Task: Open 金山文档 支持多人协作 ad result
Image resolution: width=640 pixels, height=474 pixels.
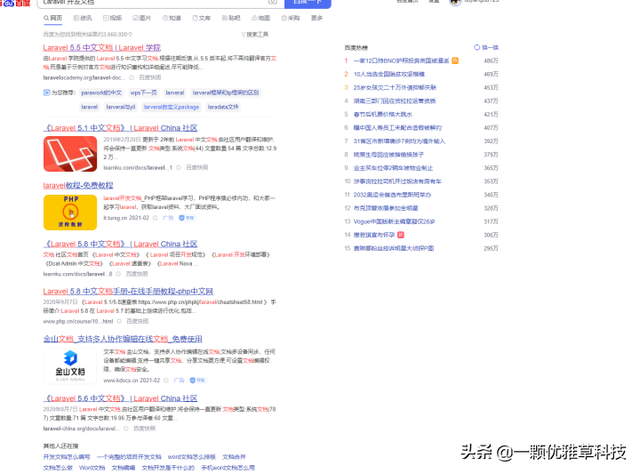Action: [123, 339]
